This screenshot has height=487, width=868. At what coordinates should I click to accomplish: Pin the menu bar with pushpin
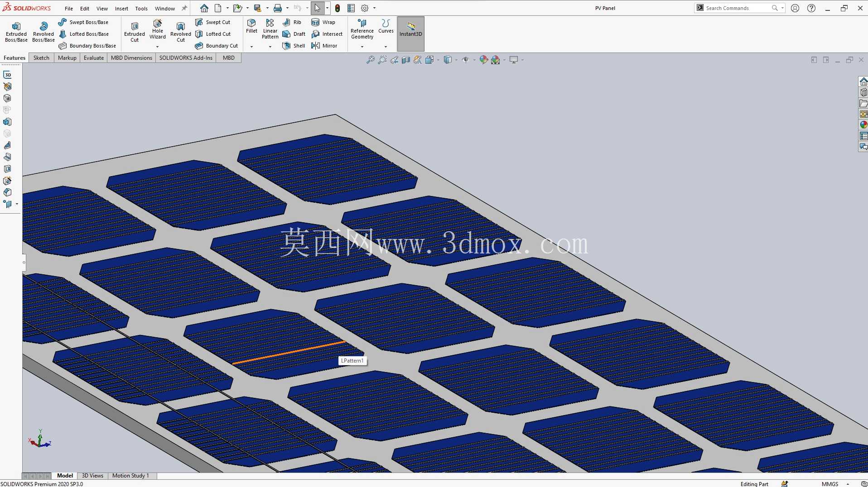coord(184,8)
